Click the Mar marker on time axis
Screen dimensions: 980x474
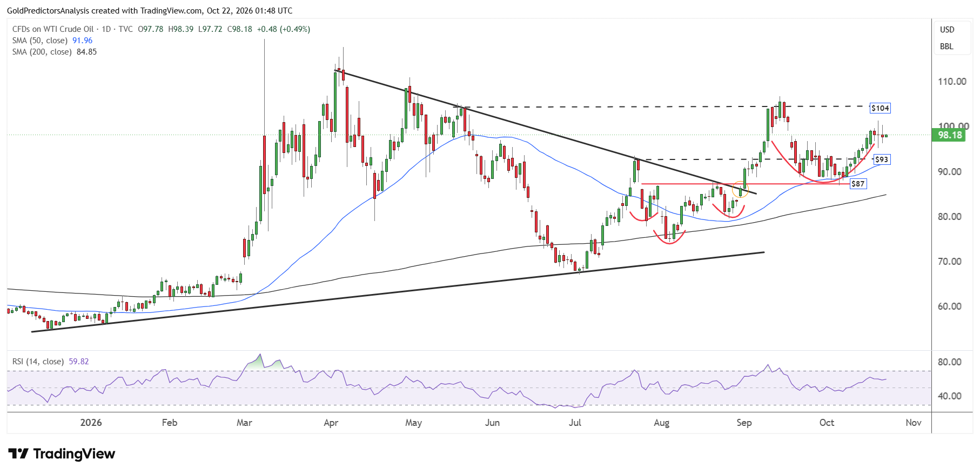[x=244, y=423]
